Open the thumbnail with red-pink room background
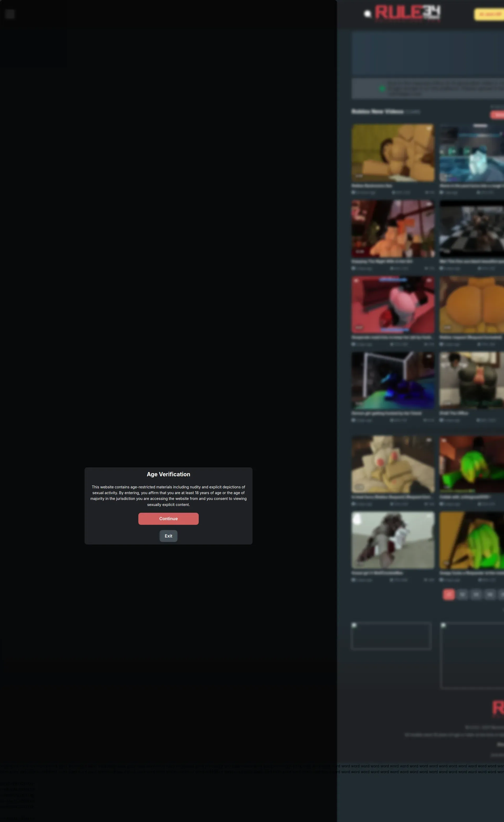This screenshot has width=504, height=822. tap(393, 304)
